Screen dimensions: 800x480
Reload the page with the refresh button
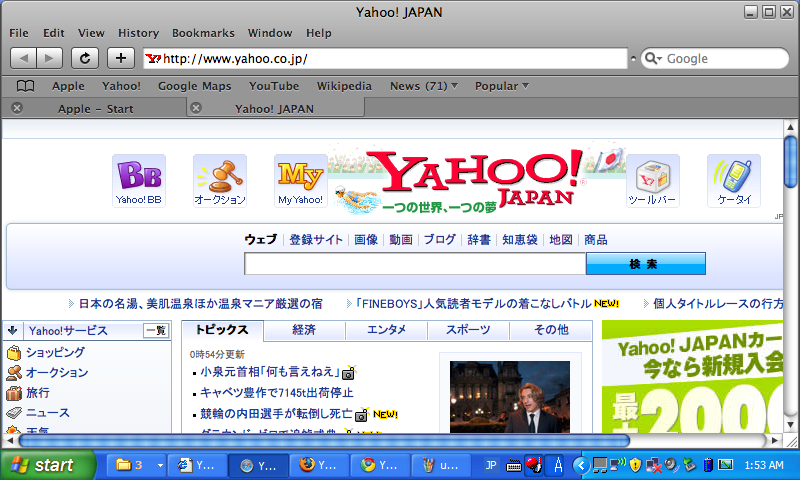pos(85,58)
